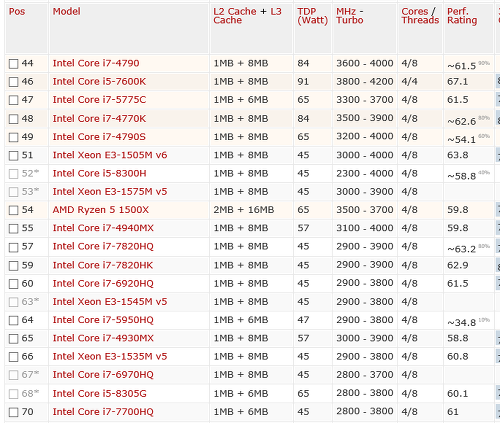
Task: Click the TDP value 47
Action: tap(303, 320)
